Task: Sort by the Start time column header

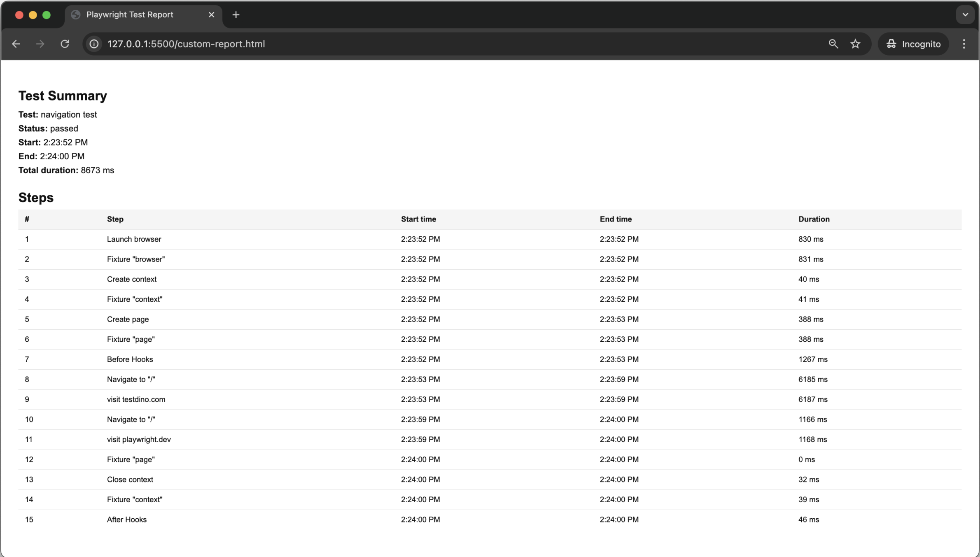Action: tap(418, 219)
